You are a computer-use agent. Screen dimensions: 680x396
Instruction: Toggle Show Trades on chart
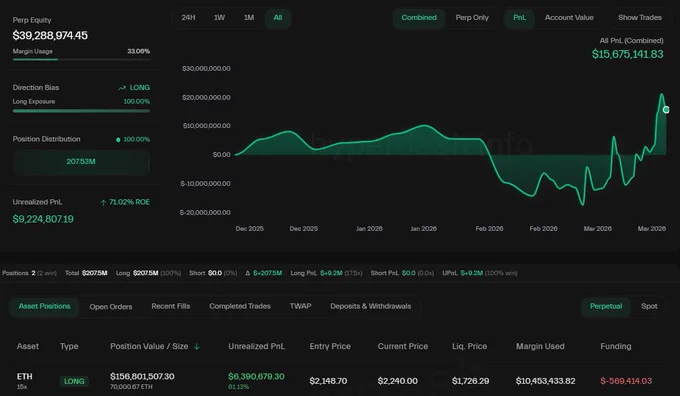[x=640, y=18]
